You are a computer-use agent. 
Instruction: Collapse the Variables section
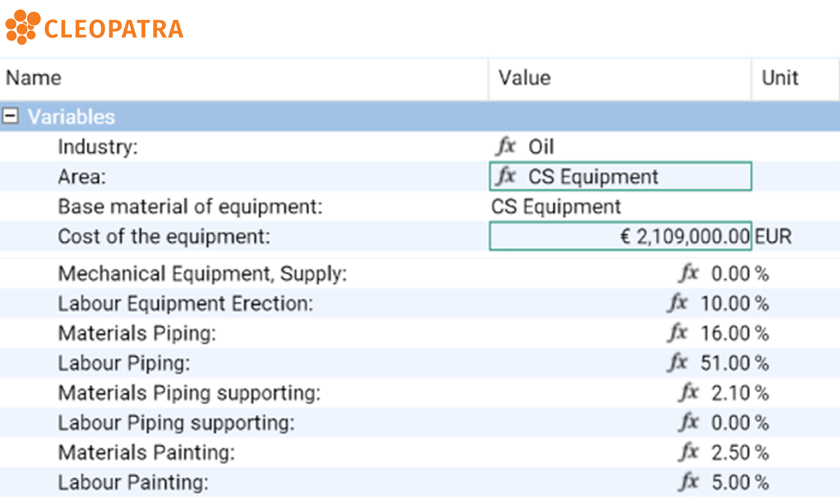(11, 116)
